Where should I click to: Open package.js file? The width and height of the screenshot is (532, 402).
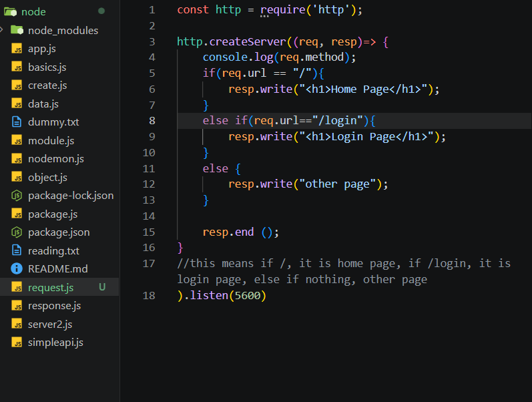pos(53,214)
